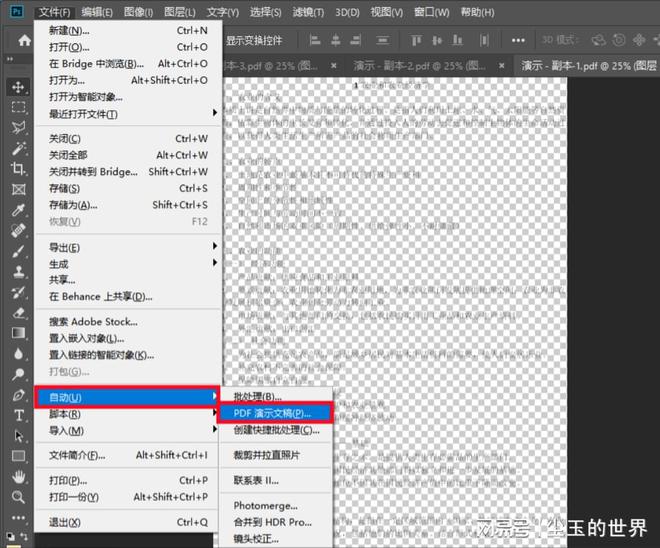This screenshot has width=660, height=548.
Task: Click the align horizontal centers icon
Action: (x=335, y=40)
